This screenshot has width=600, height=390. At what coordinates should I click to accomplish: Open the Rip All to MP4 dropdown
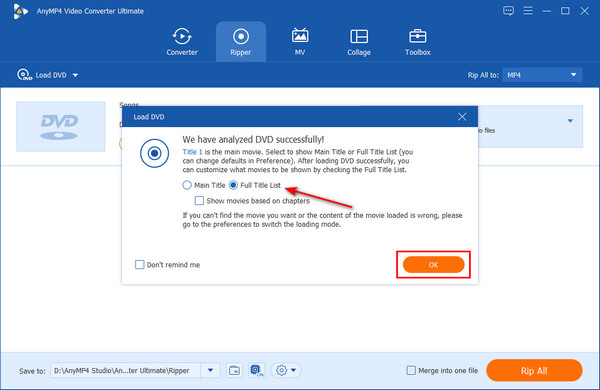click(x=542, y=75)
